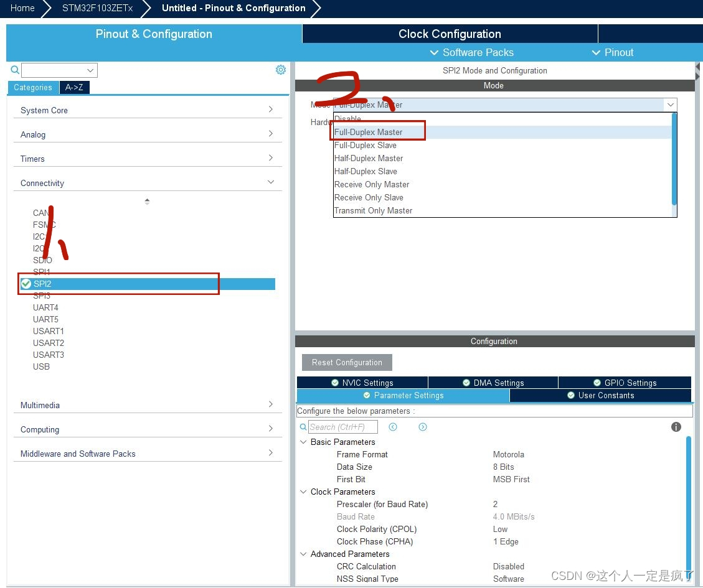Open the SPI2 Mode combo box arrow

pos(670,105)
